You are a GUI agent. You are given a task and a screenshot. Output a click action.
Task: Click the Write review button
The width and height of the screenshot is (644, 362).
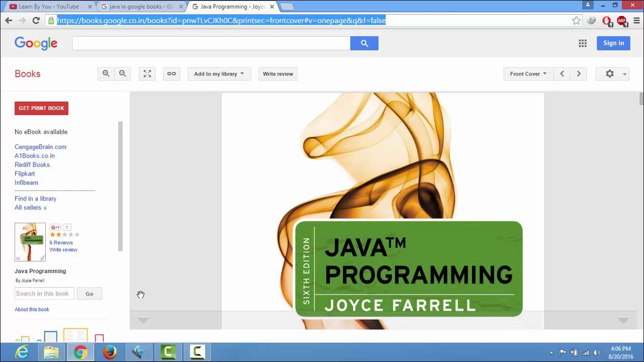coord(278,73)
